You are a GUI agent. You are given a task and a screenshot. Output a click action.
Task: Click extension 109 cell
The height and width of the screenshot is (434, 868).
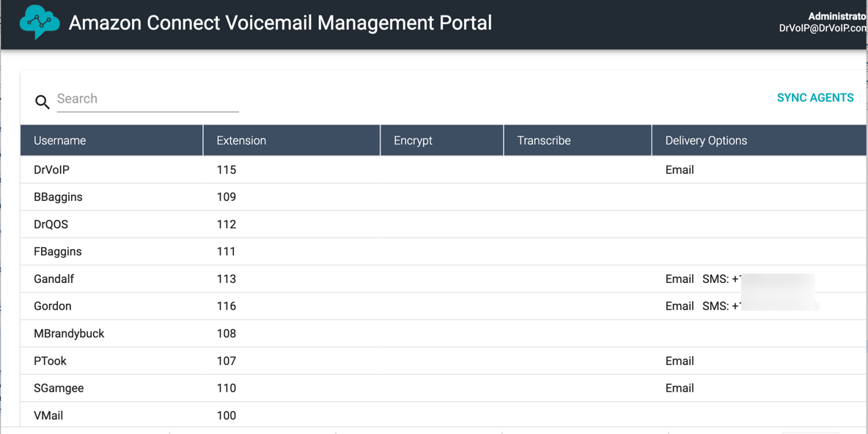[x=227, y=197]
